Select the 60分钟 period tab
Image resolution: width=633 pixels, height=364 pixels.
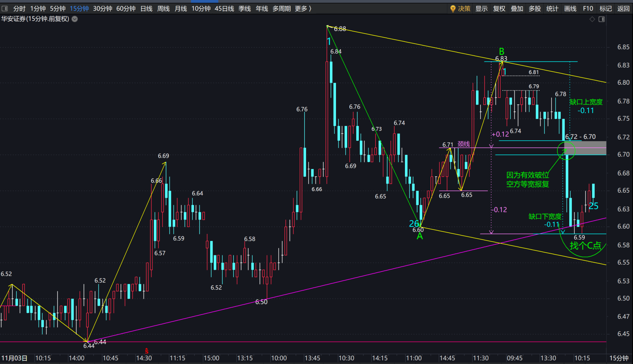tap(126, 9)
